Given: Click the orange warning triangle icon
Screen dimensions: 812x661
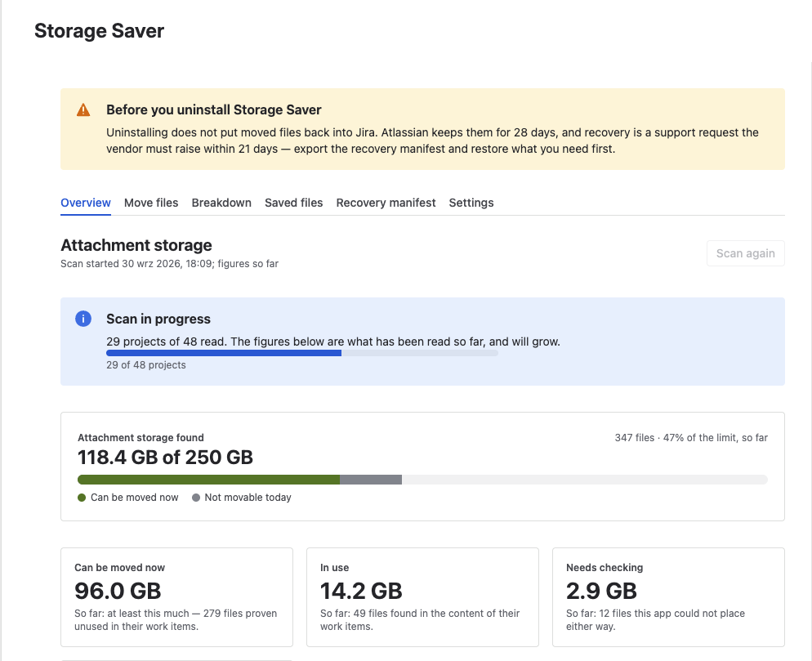Looking at the screenshot, I should click(x=83, y=109).
